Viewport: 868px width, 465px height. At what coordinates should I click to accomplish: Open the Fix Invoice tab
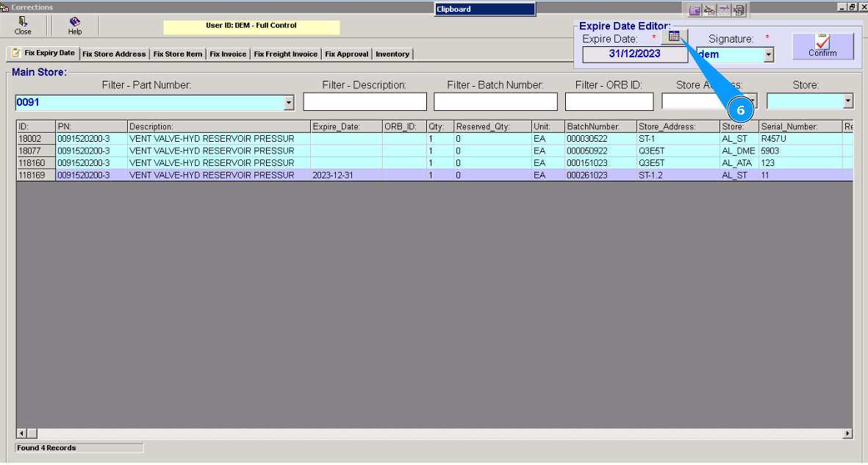pyautogui.click(x=228, y=54)
